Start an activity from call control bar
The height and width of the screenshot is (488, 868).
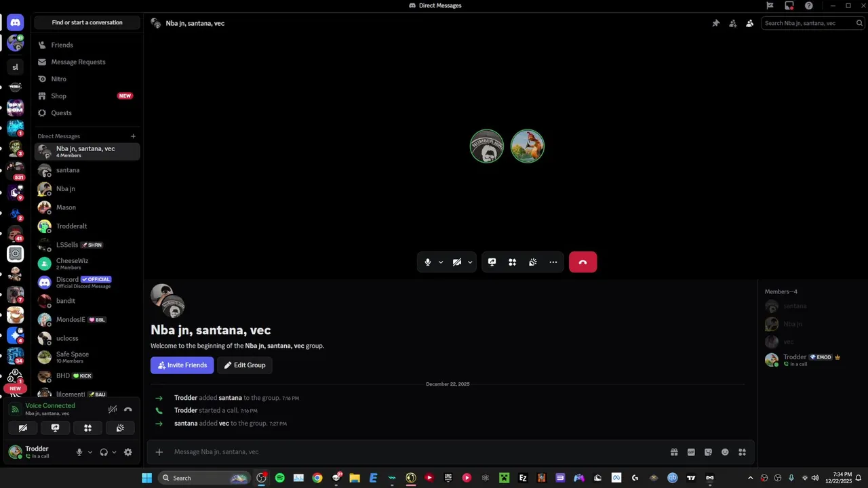513,262
